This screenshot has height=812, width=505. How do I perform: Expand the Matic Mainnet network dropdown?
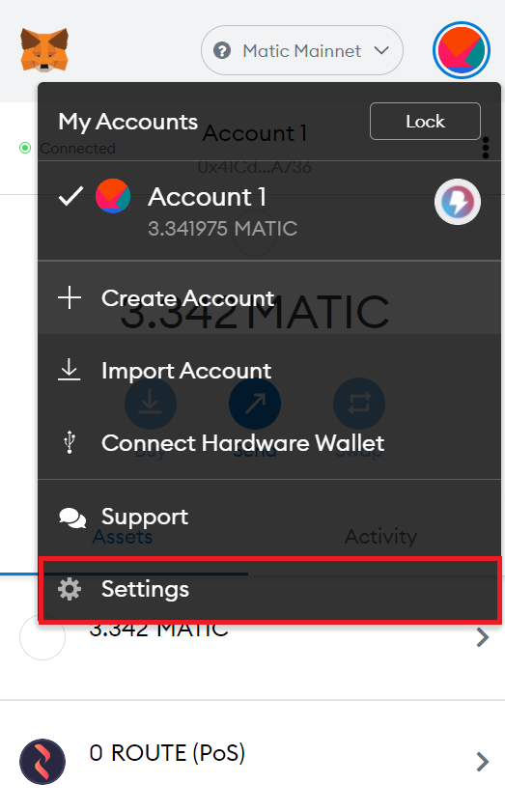(x=302, y=50)
